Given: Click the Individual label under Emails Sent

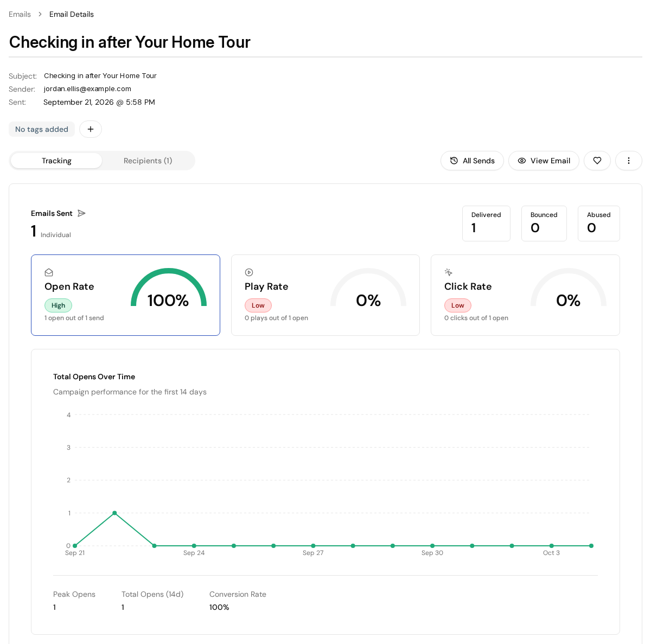Looking at the screenshot, I should coord(56,235).
